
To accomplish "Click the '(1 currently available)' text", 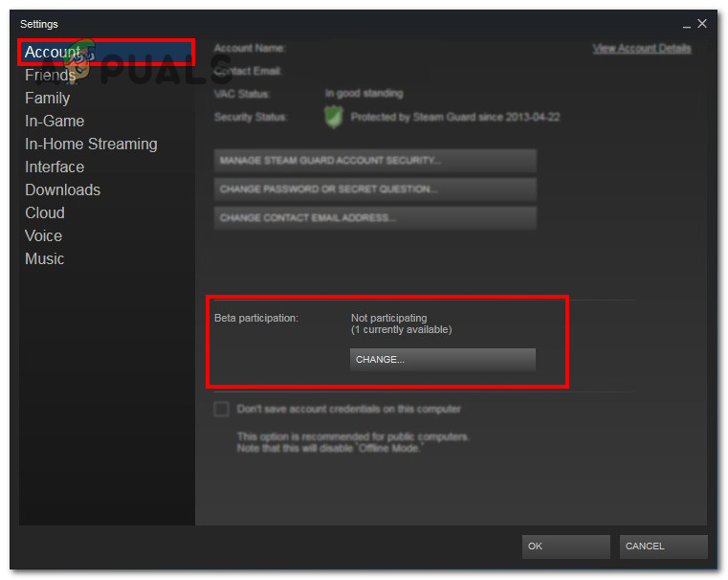I will (401, 329).
